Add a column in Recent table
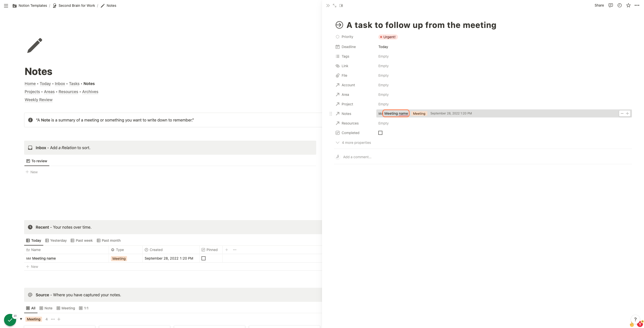 [x=227, y=250]
